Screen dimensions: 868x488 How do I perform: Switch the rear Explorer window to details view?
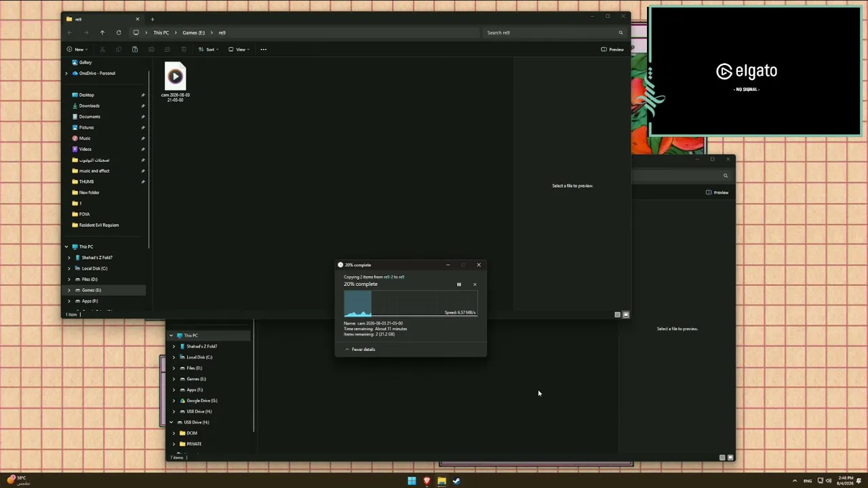722,457
